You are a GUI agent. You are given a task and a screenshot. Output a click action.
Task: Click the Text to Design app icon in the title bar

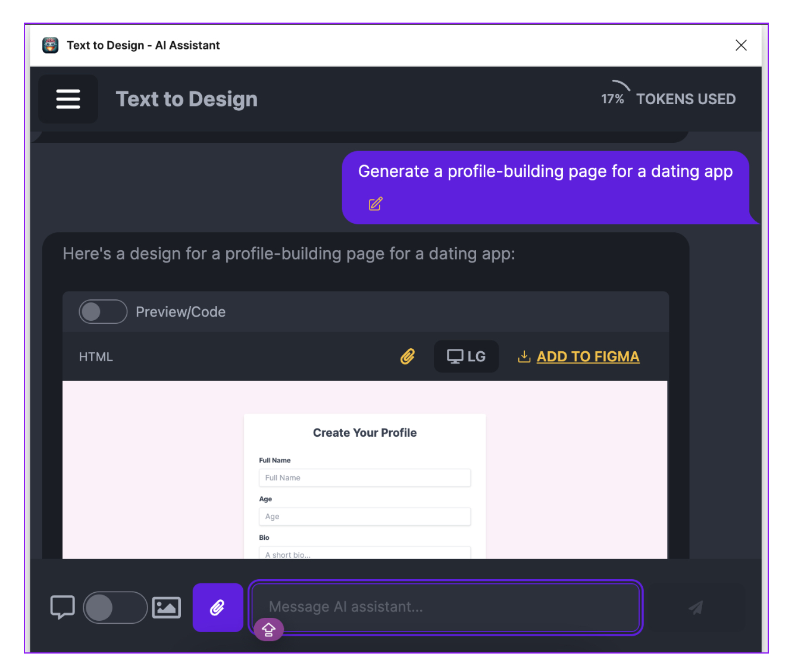[x=50, y=45]
